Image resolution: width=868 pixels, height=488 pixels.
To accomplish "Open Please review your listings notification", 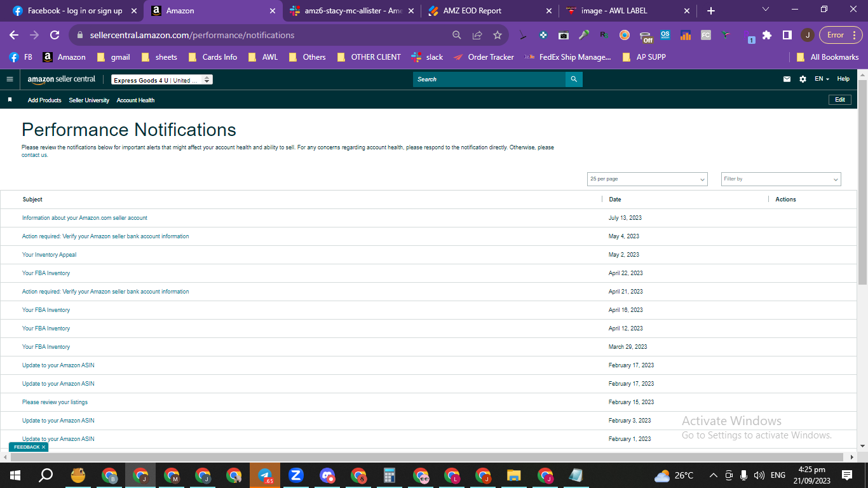I will coord(55,402).
